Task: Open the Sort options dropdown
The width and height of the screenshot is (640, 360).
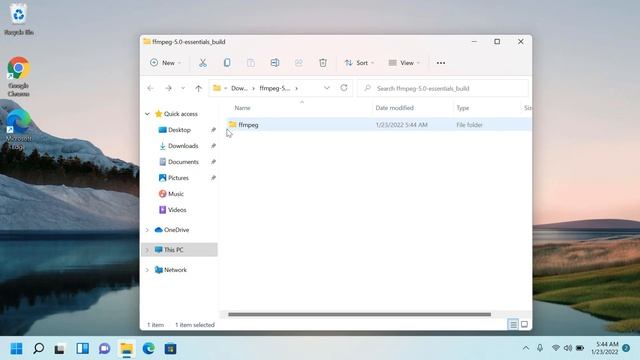Action: tap(359, 63)
